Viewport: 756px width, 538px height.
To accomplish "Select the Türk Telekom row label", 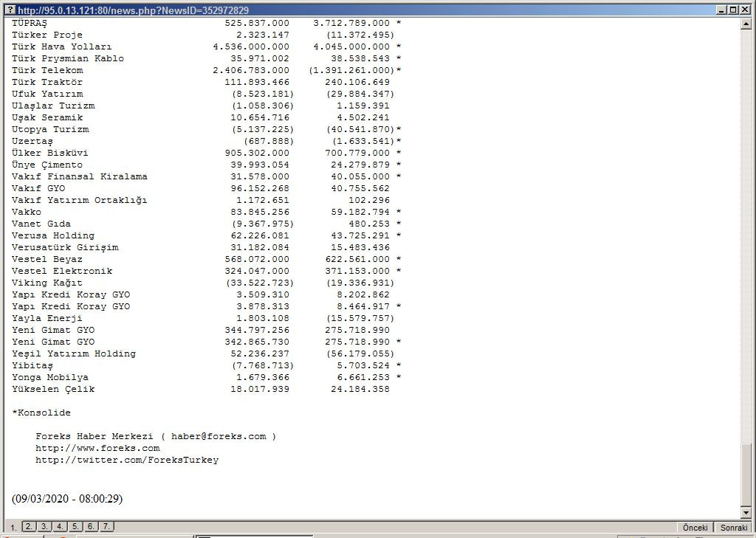I will pyautogui.click(x=47, y=70).
